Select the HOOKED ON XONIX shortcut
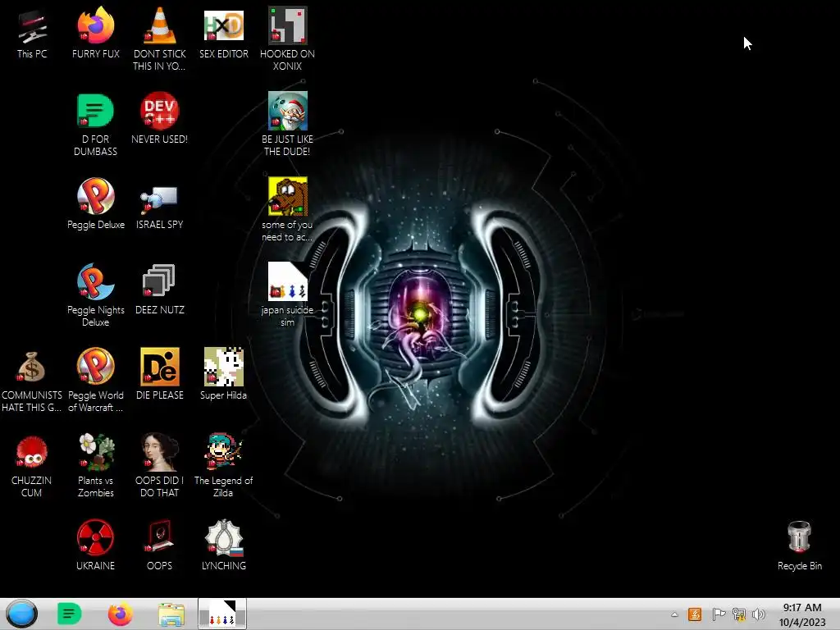The height and width of the screenshot is (630, 840). tap(288, 39)
